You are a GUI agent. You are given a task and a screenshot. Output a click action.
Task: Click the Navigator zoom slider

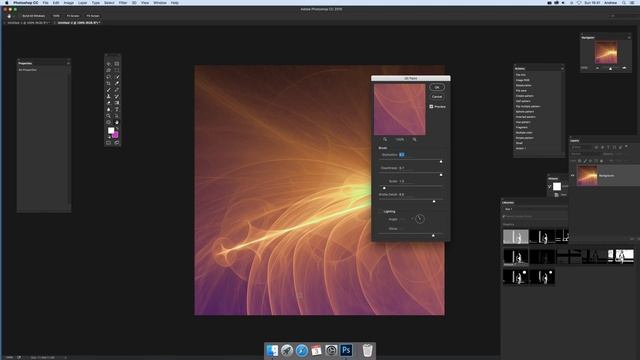pyautogui.click(x=611, y=69)
